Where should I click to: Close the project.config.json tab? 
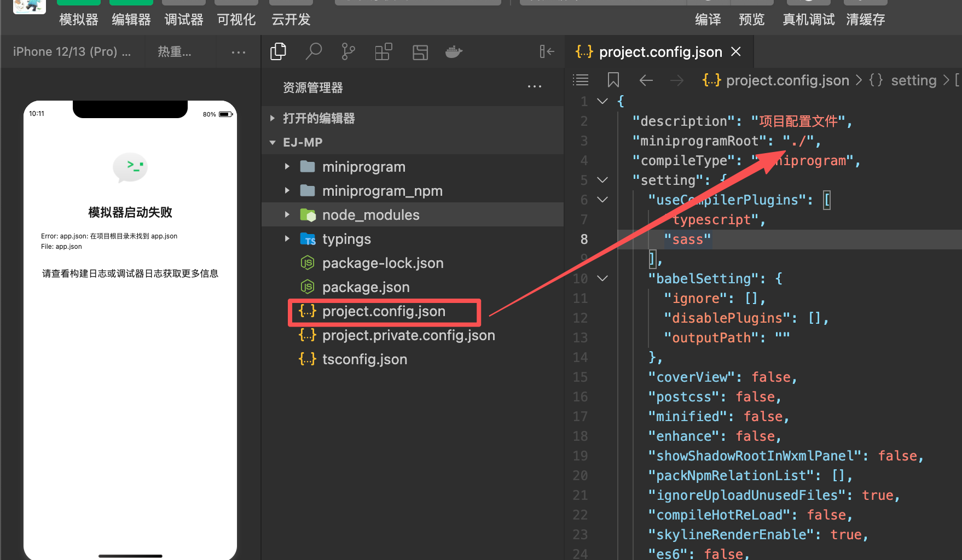(x=736, y=51)
